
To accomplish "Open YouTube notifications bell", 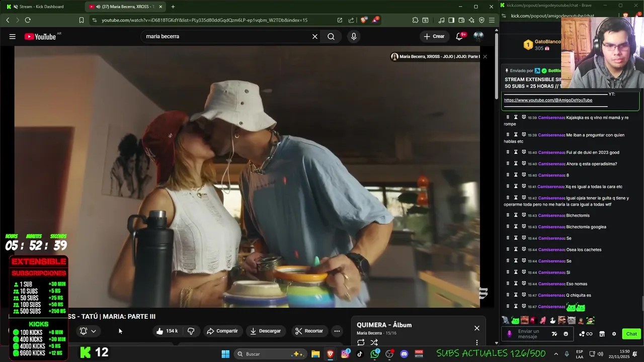I will click(459, 36).
